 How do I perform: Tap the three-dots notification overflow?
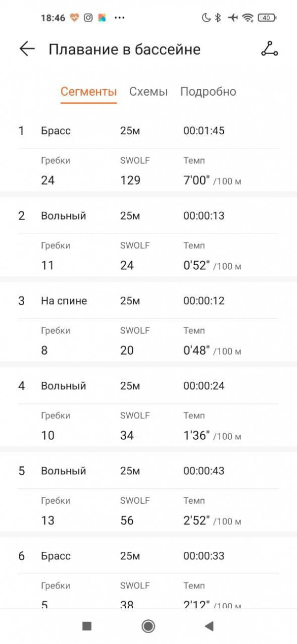(x=119, y=18)
